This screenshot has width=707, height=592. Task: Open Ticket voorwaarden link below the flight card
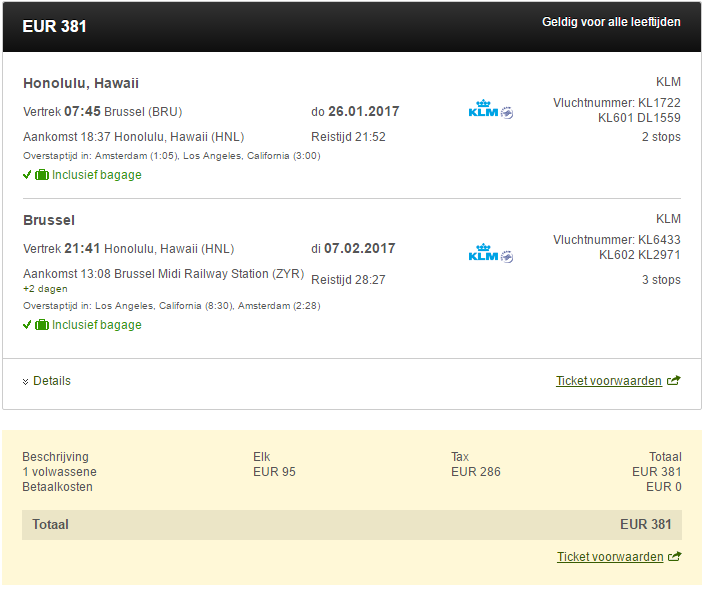click(x=609, y=381)
